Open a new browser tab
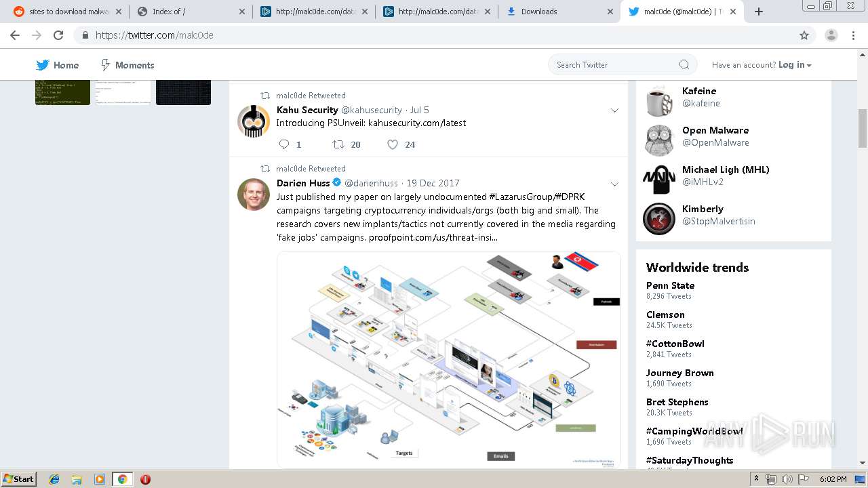Image resolution: width=868 pixels, height=488 pixels. pos(759,12)
